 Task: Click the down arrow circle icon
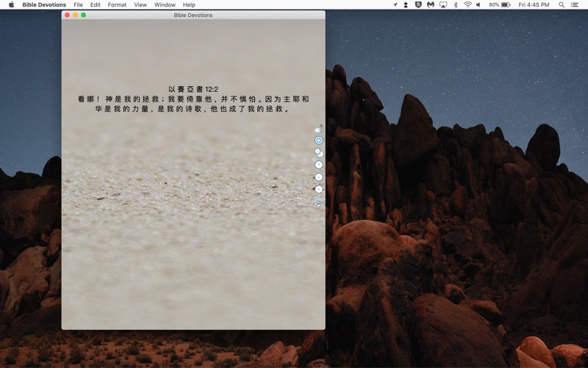coord(318,177)
